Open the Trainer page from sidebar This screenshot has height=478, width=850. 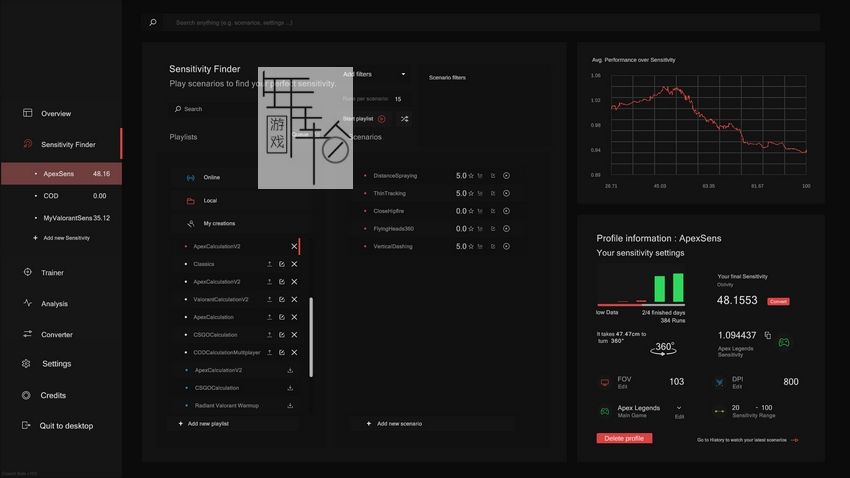[52, 272]
